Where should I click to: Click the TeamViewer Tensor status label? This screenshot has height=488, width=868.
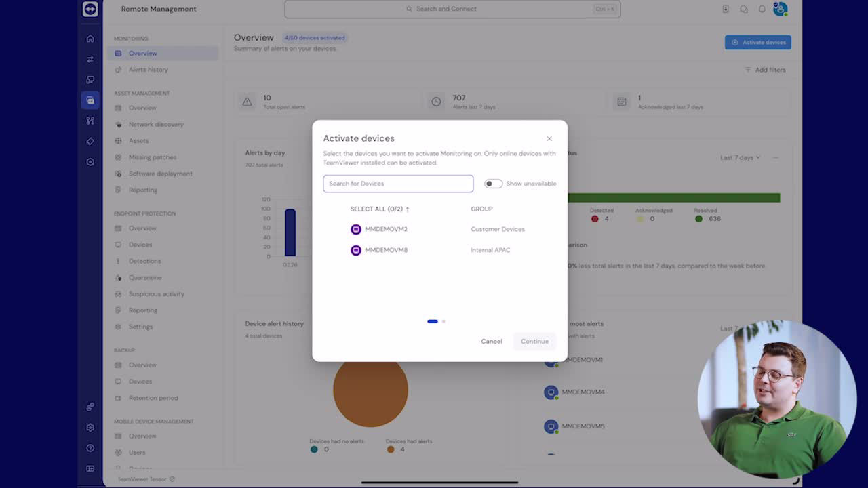pyautogui.click(x=146, y=479)
